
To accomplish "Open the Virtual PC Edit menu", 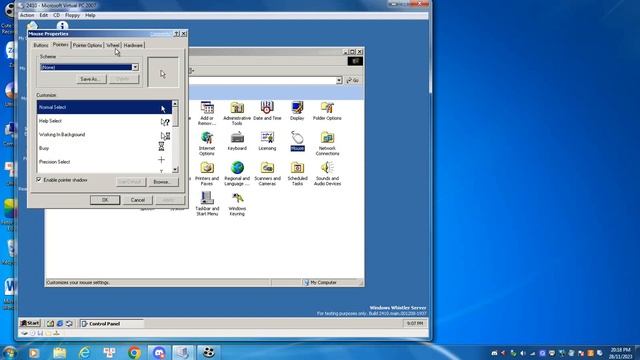I will click(44, 15).
